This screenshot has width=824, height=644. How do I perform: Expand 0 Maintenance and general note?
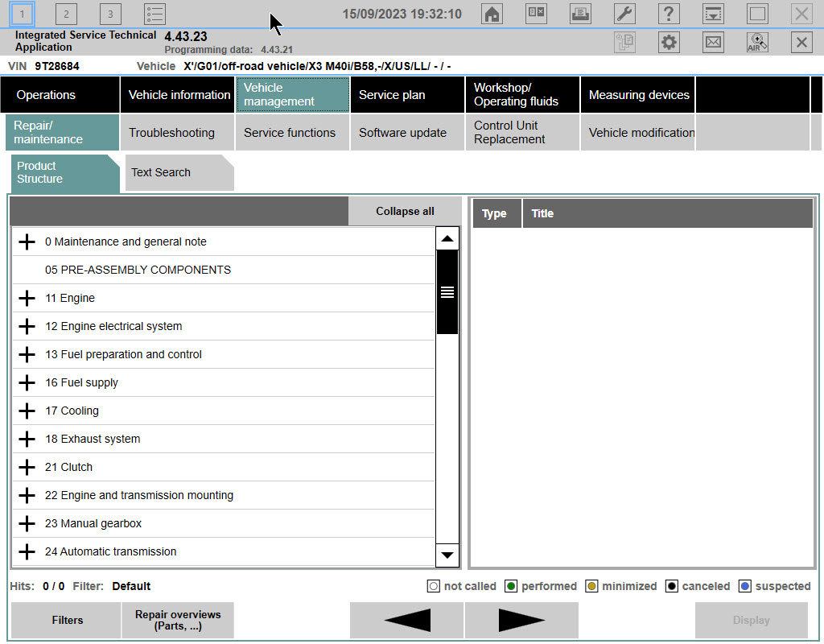click(27, 242)
